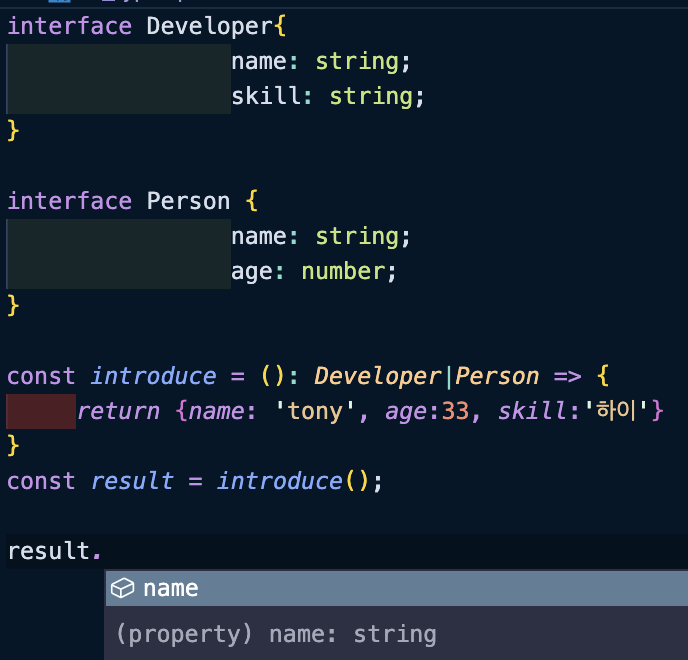Click the Person interface name
The image size is (688, 660).
pos(188,201)
